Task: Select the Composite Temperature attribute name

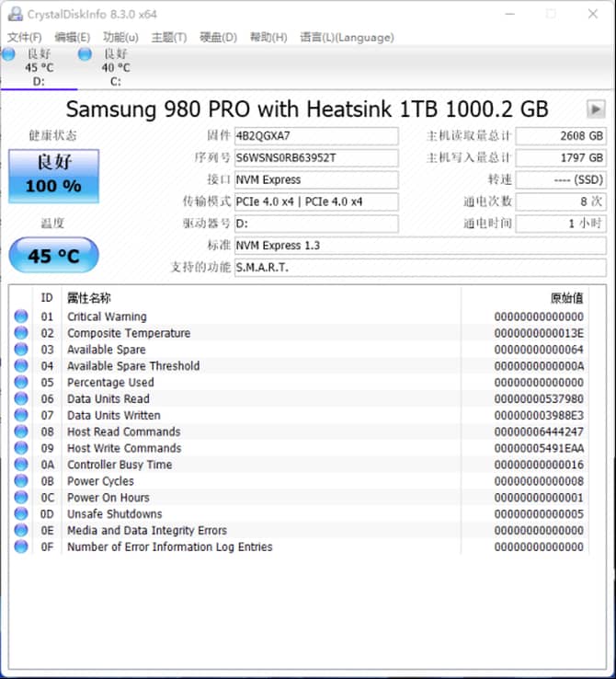Action: 129,333
